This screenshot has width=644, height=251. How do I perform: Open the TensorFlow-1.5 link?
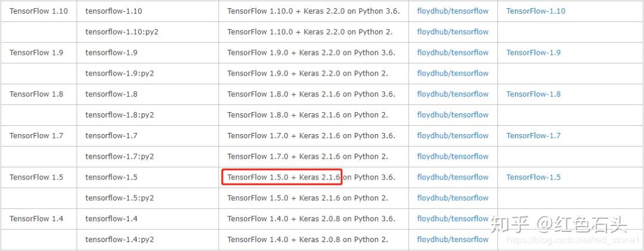pos(533,177)
